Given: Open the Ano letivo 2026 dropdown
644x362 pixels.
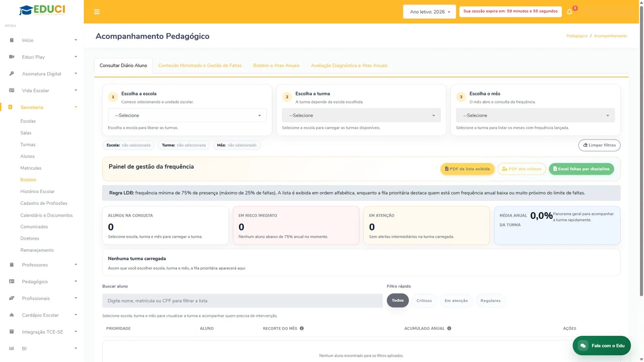Looking at the screenshot, I should 429,12.
